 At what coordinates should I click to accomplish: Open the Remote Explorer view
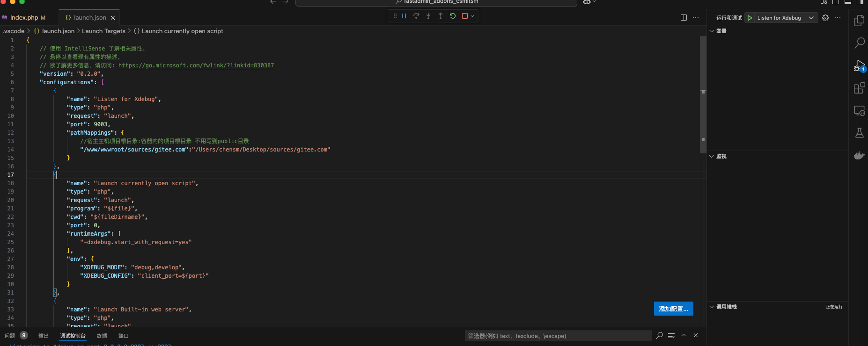coord(860,111)
